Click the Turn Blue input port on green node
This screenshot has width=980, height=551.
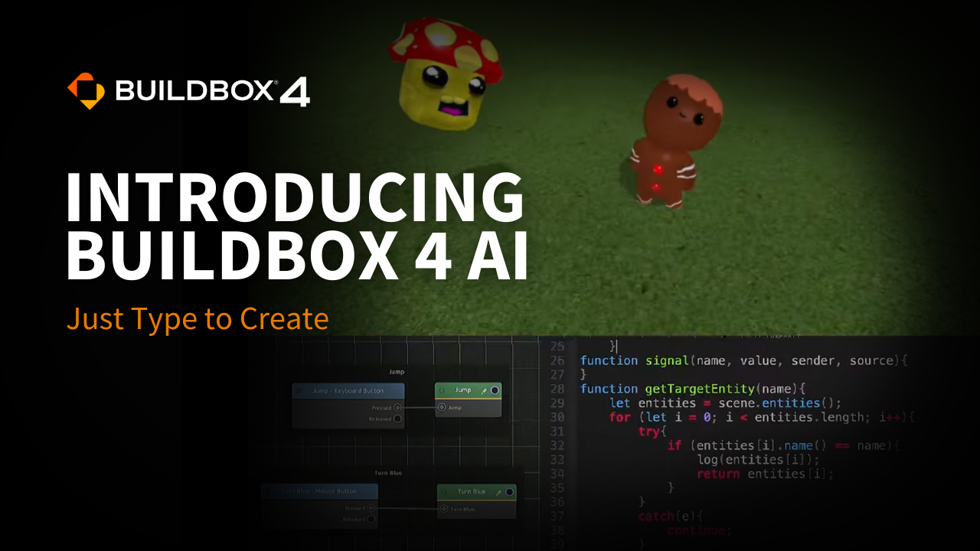(x=443, y=509)
